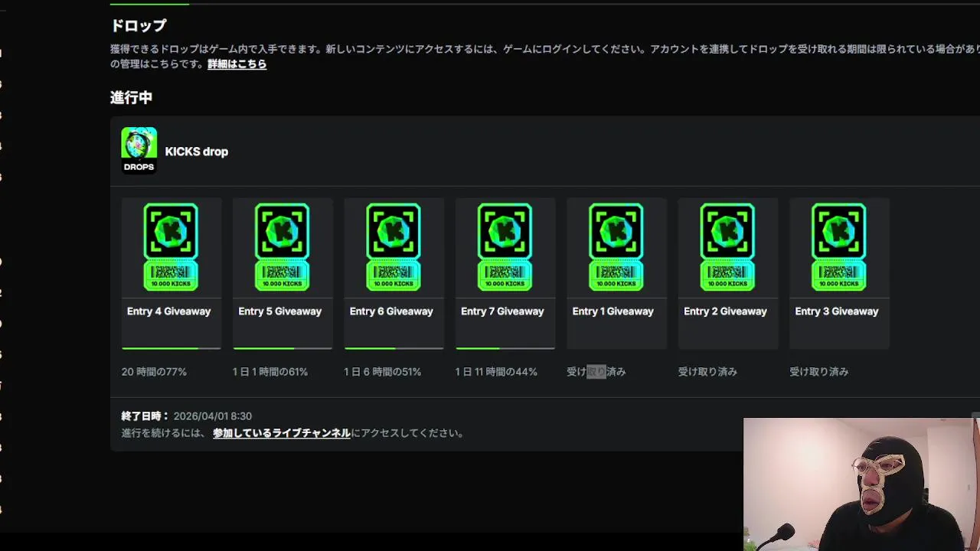Select the Entry 5 Giveaway reward image
Image resolution: width=980 pixels, height=551 pixels.
(x=283, y=247)
